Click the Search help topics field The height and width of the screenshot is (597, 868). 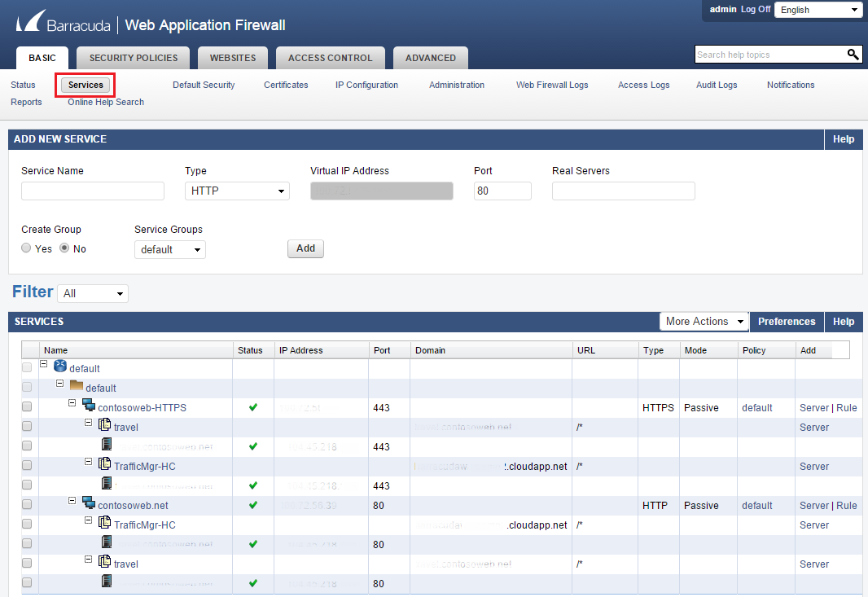[769, 55]
